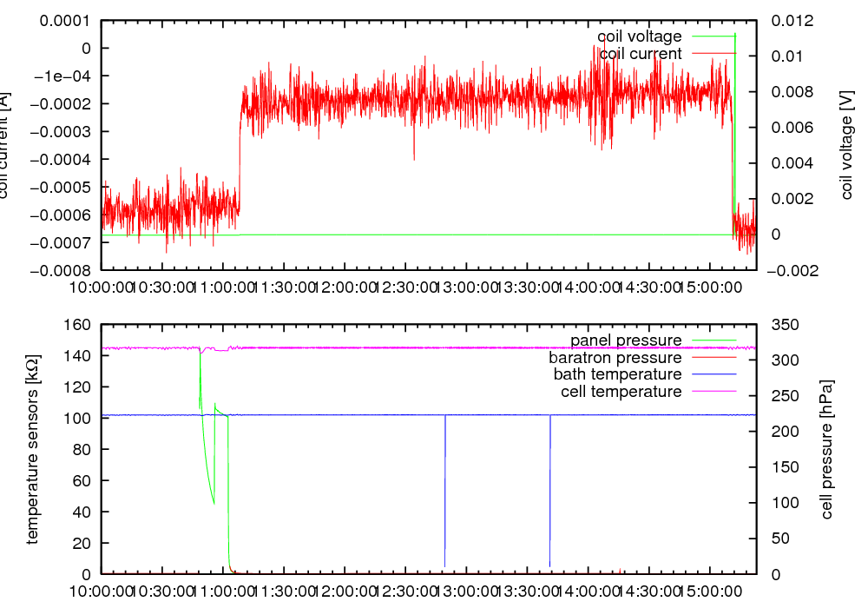Click the bath temperature legend label
This screenshot has width=868, height=608.
[x=617, y=374]
